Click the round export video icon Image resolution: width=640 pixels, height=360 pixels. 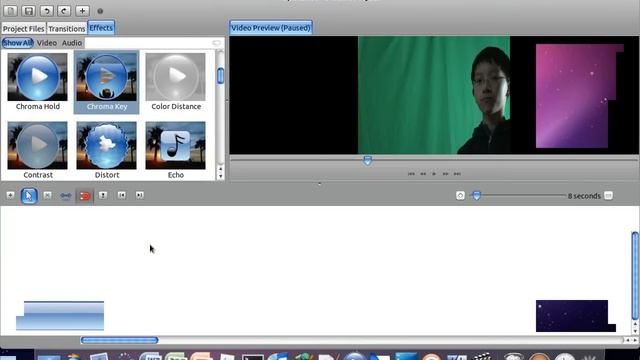coord(100,11)
